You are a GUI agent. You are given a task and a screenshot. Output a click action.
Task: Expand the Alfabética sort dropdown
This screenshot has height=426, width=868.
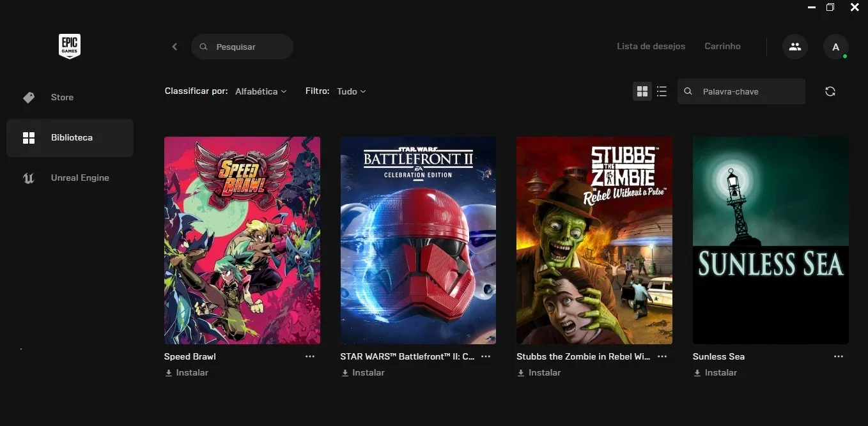261,91
